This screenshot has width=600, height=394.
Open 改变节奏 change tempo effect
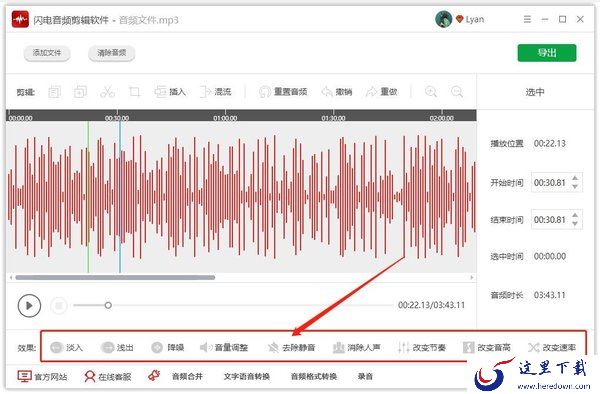(x=422, y=347)
